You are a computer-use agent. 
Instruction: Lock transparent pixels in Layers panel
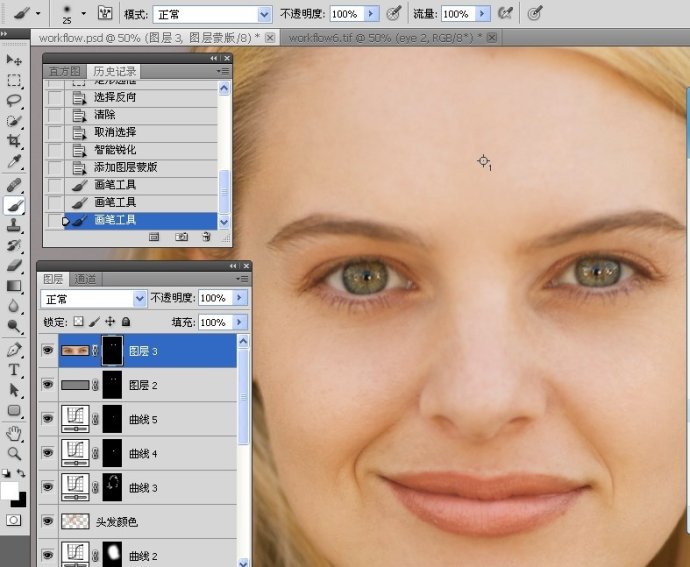(78, 322)
